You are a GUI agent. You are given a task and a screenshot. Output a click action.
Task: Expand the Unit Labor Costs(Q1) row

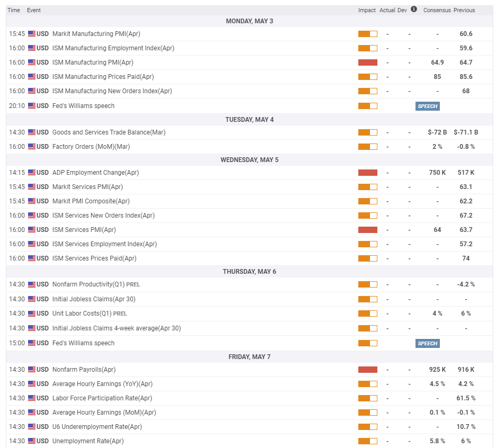(x=82, y=313)
